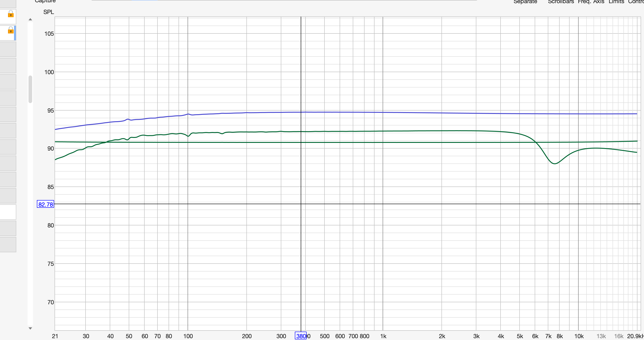Viewport: 644px width, 340px height.
Task: Click the blue trace at the crosshair line
Action: 301,112
